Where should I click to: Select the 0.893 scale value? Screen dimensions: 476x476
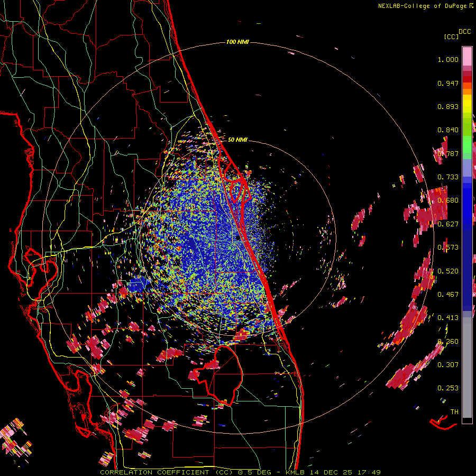click(448, 106)
